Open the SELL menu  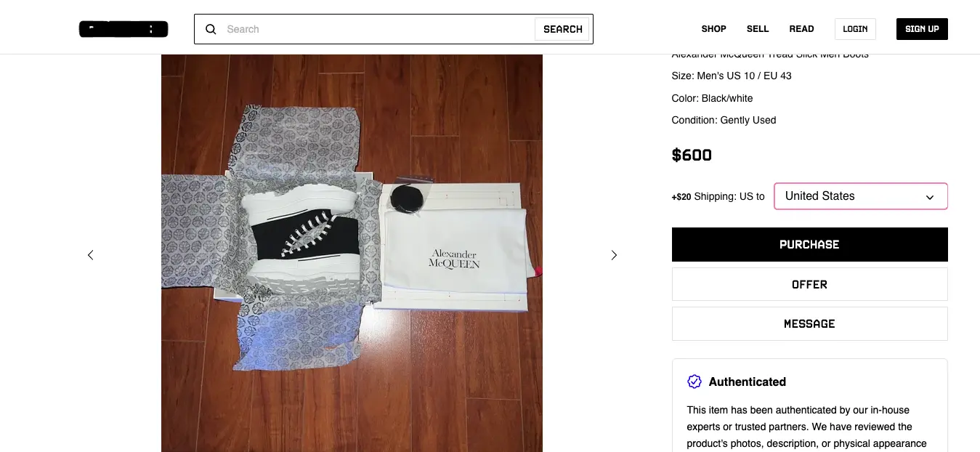point(758,29)
